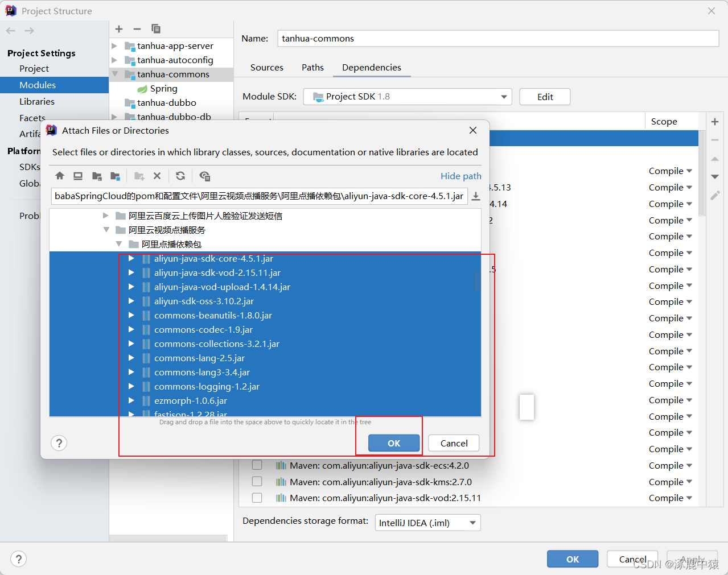
Task: Navigate forward arrow in Project Structure
Action: click(29, 31)
